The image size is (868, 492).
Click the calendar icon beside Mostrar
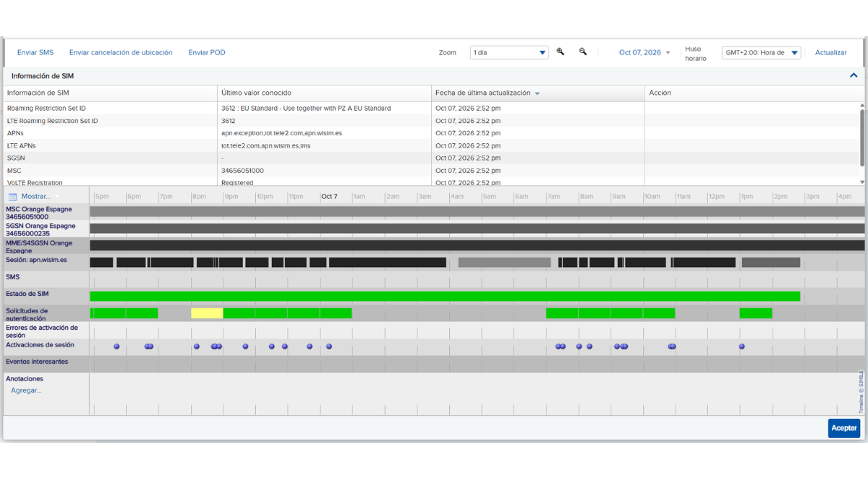12,197
